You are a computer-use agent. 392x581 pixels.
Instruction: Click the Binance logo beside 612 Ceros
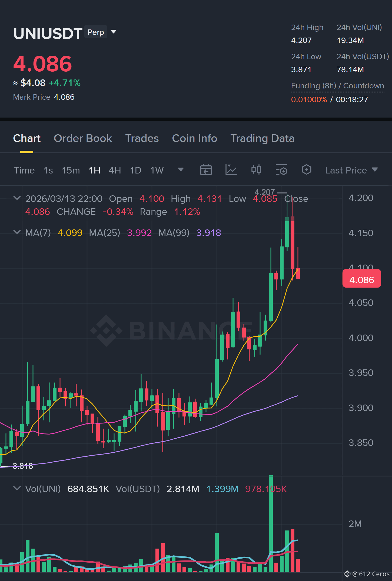tap(347, 574)
